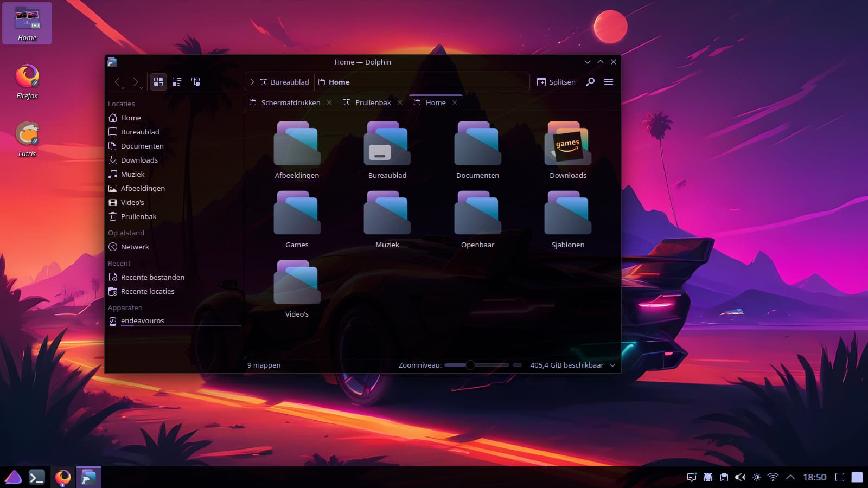The width and height of the screenshot is (868, 488).
Task: Click the search magnifier icon
Action: tap(590, 82)
